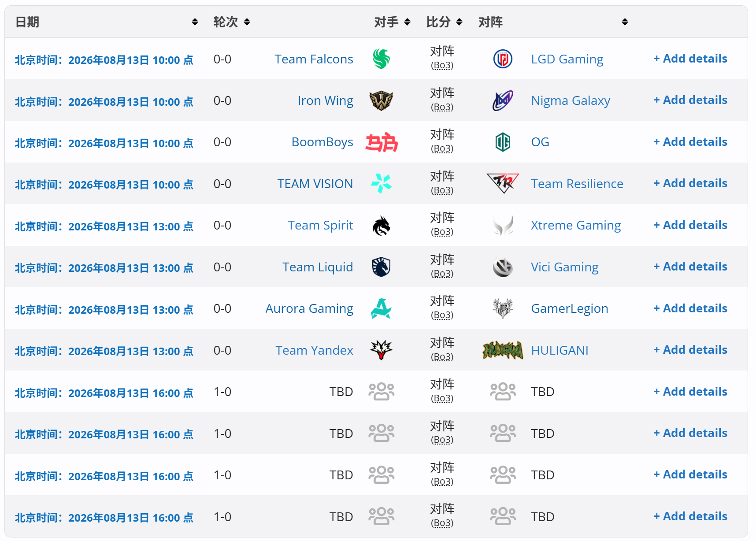Image resolution: width=756 pixels, height=541 pixels.
Task: Click the Team Spirit dragon logo
Action: tap(381, 226)
